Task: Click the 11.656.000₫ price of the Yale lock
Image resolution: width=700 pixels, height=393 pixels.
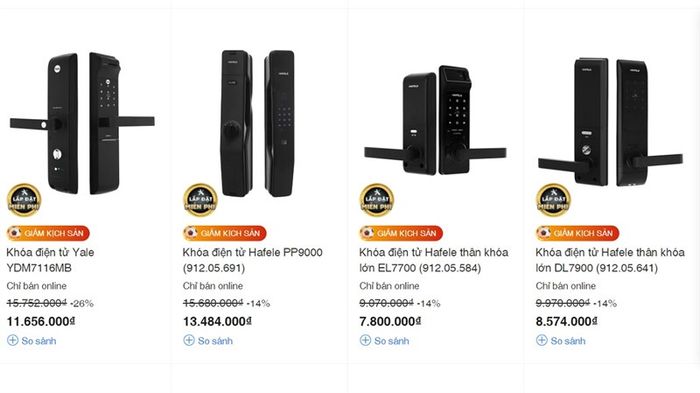Action: pos(41,322)
